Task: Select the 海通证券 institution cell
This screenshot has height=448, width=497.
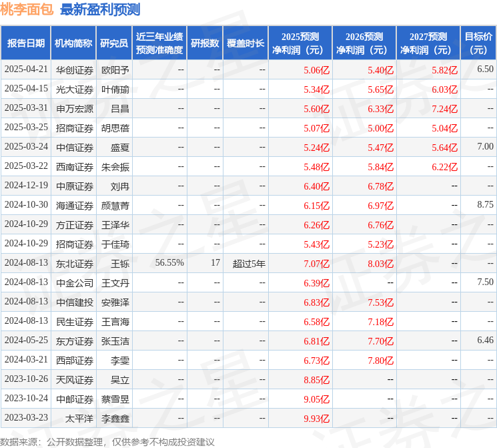Action: coord(75,206)
